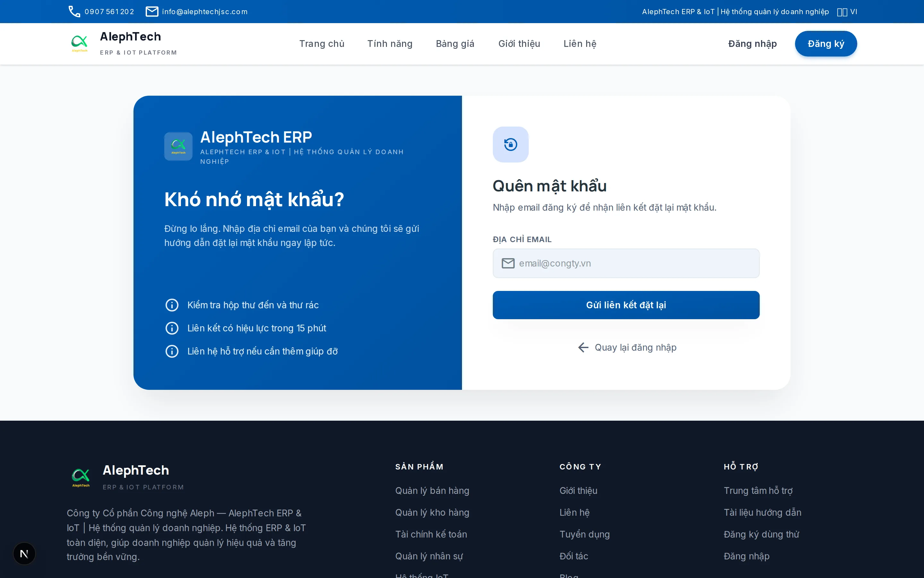924x578 pixels.
Task: Open 'Quản lý kho hàng' footer link
Action: pos(432,512)
